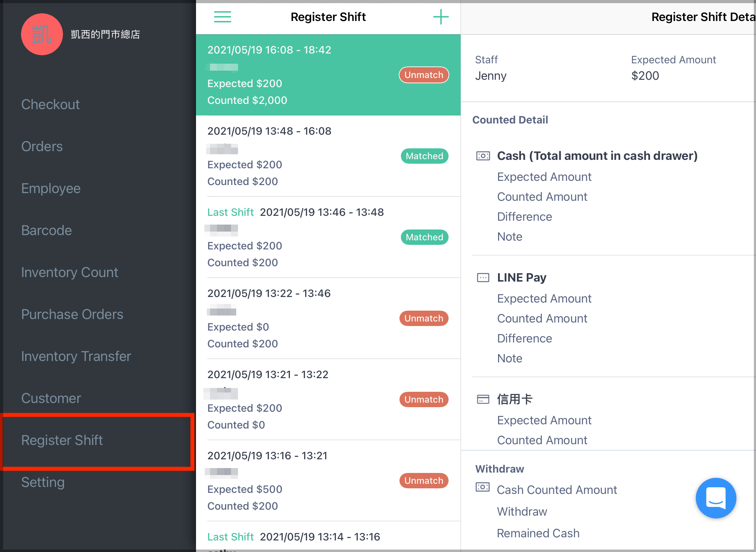The image size is (756, 552).
Task: Open the blue chat support bubble
Action: click(716, 498)
